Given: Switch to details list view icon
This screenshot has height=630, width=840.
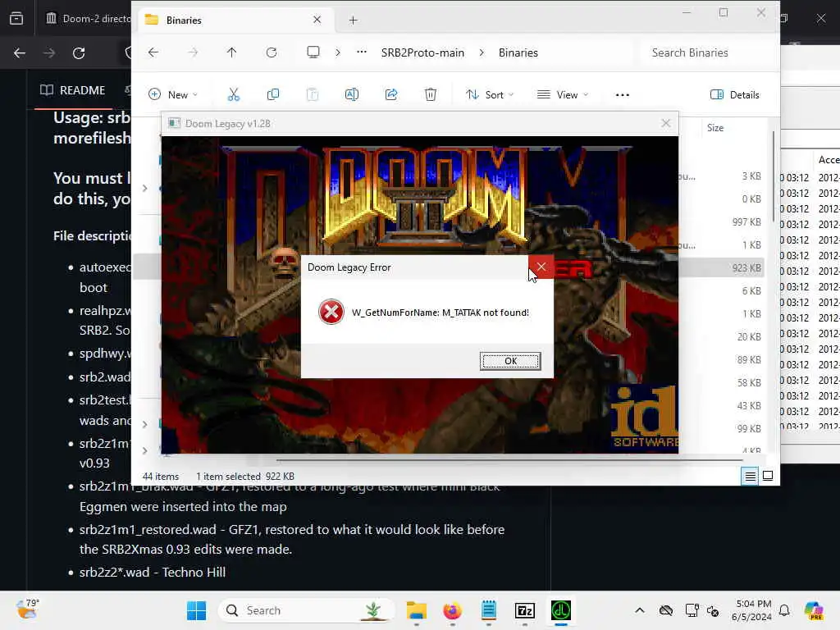Looking at the screenshot, I should click(750, 476).
